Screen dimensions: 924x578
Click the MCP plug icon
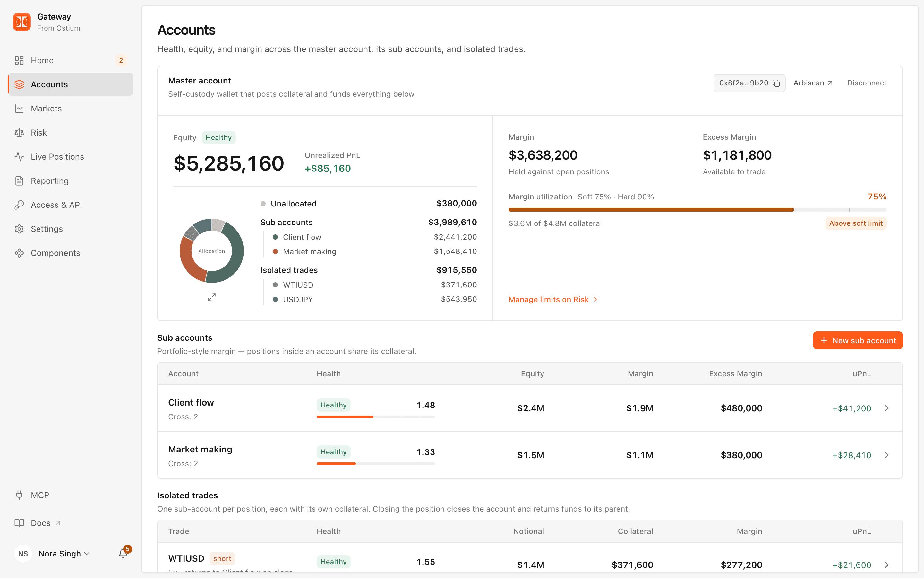[19, 495]
